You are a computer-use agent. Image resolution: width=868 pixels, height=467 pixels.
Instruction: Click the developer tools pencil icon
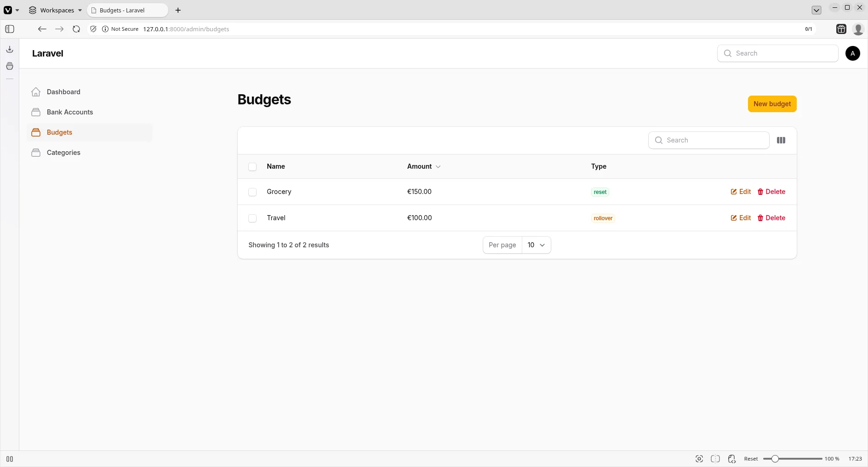coord(93,29)
